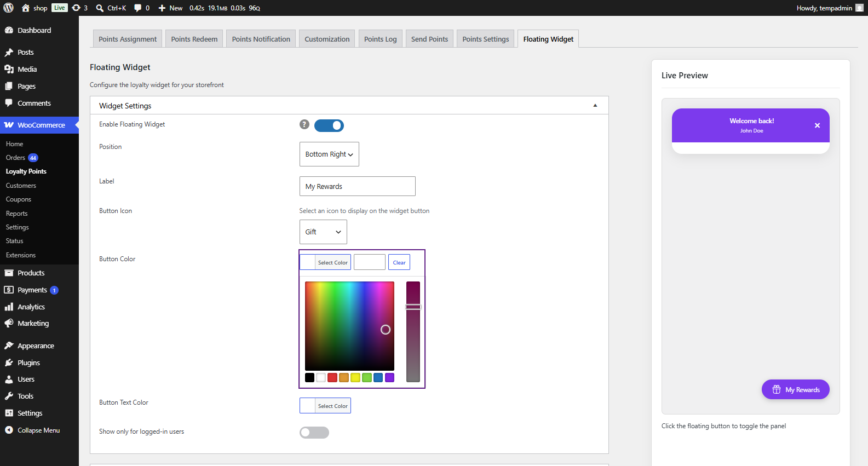Click the Label text field
Image resolution: width=868 pixels, height=466 pixels.
point(358,186)
